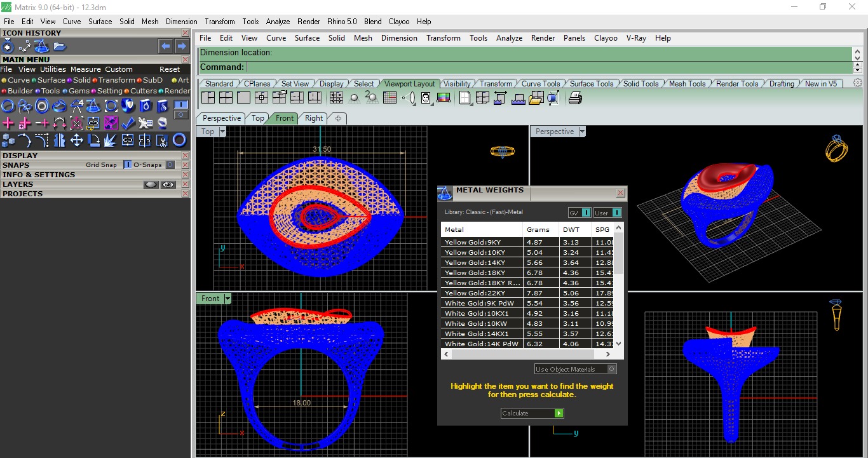Click the measure arrow icon in Icon History
Image resolution: width=868 pixels, height=458 pixels.
pos(25,46)
